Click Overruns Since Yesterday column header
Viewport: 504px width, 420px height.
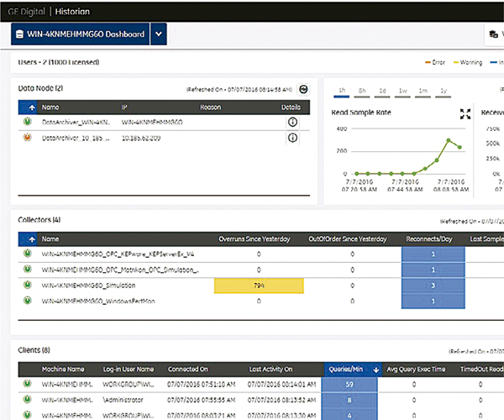coord(255,239)
